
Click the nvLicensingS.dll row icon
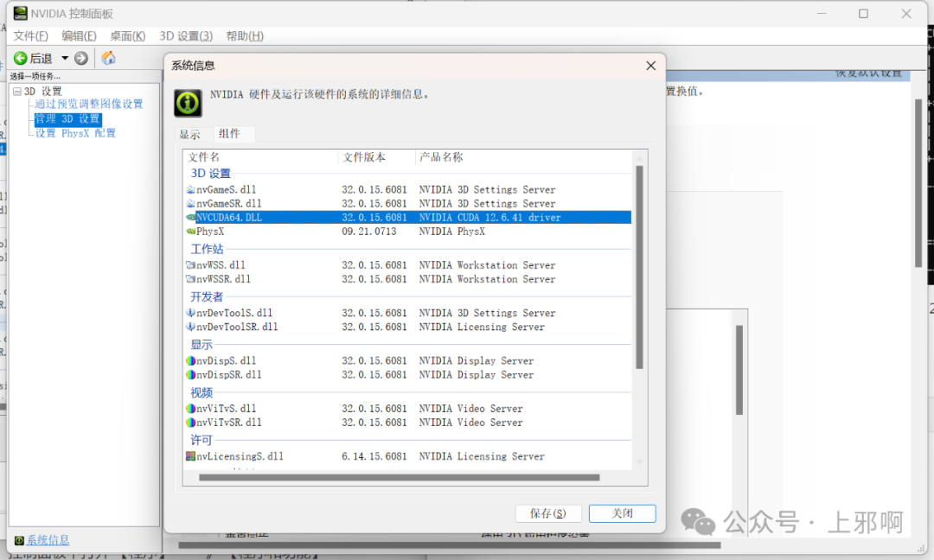(x=190, y=455)
